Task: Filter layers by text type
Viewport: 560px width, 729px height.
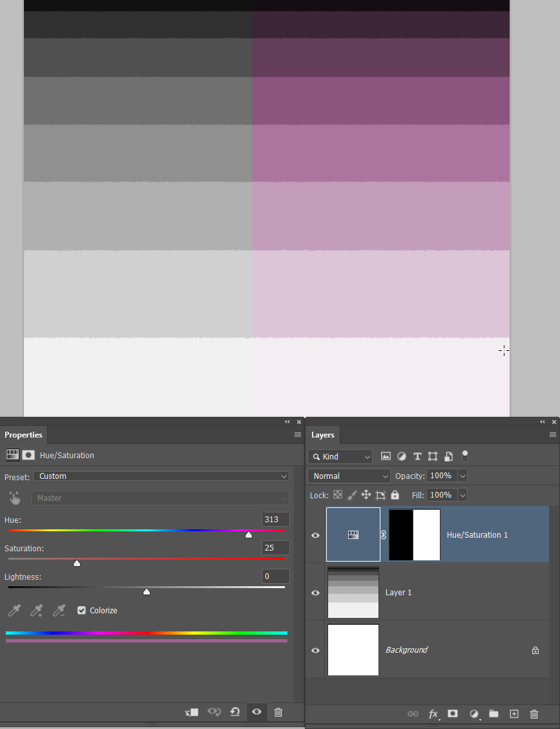Action: pyautogui.click(x=417, y=456)
